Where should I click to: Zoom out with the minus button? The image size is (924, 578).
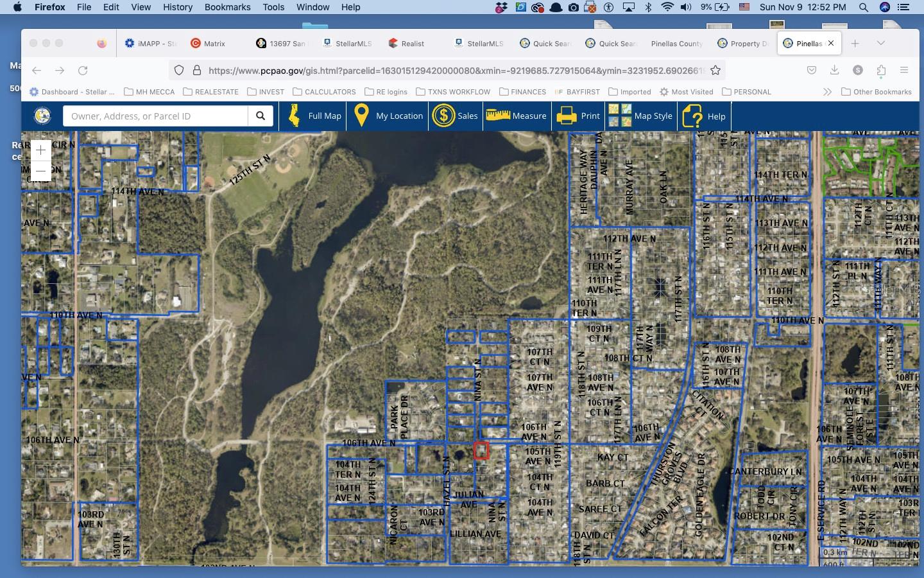coord(40,171)
